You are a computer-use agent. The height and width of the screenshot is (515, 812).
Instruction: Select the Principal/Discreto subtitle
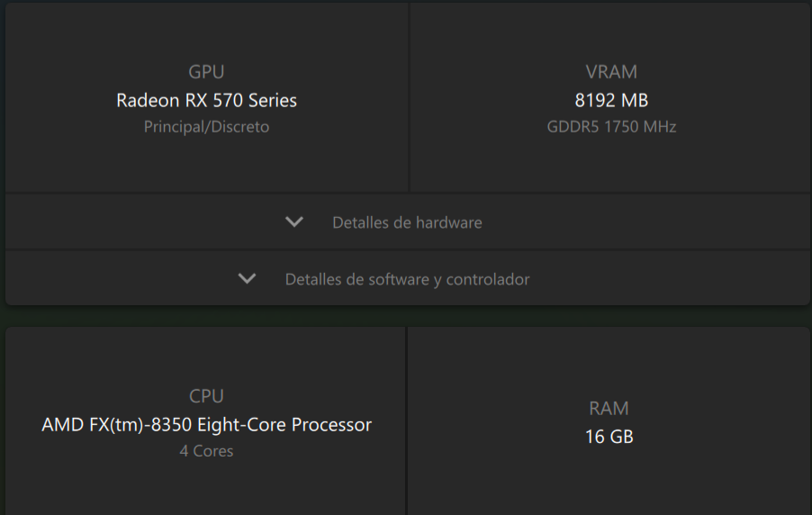[206, 127]
